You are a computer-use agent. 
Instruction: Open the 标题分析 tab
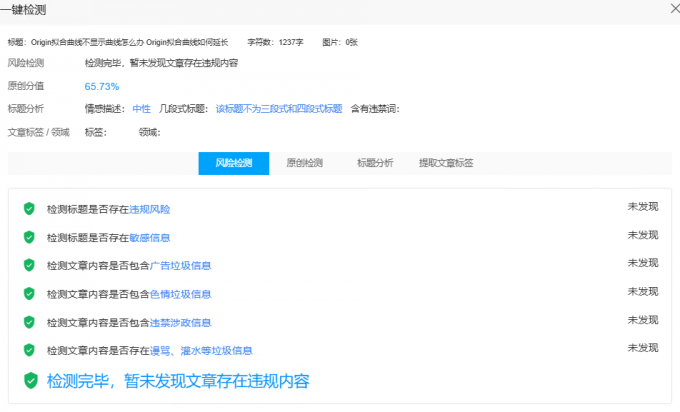[375, 163]
